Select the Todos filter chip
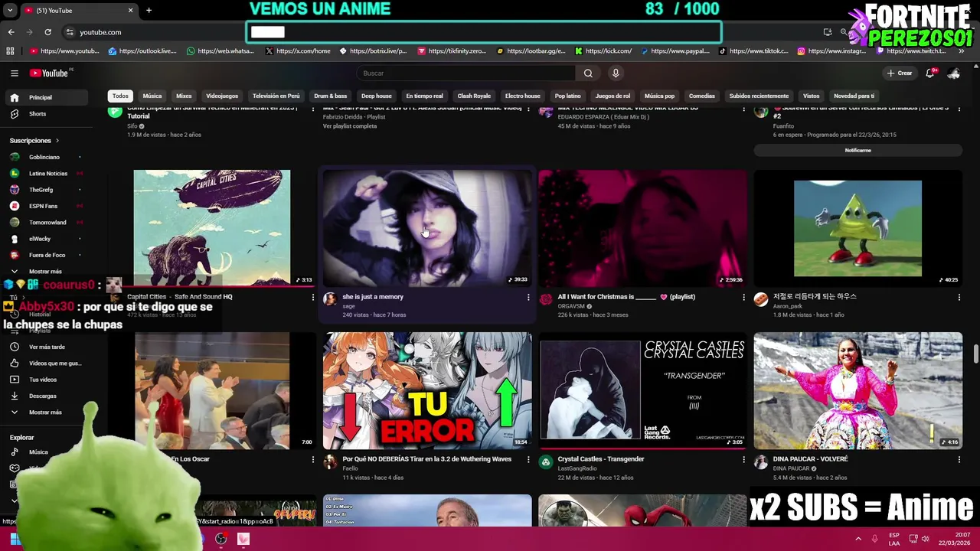Image resolution: width=980 pixels, height=551 pixels. click(120, 96)
